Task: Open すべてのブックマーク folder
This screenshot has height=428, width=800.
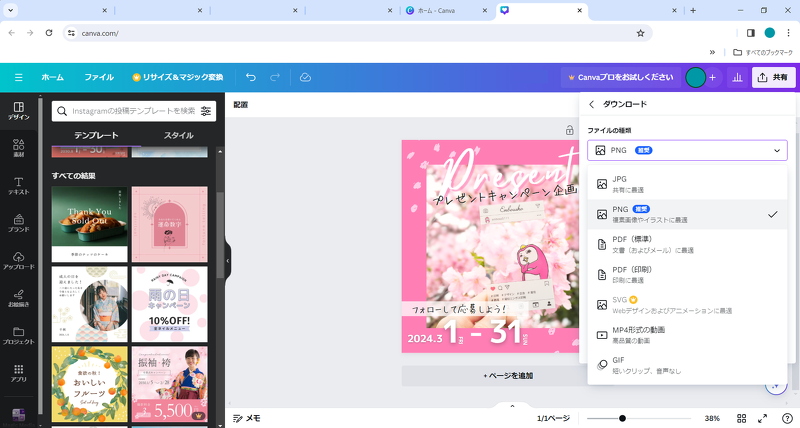Action: click(x=763, y=52)
